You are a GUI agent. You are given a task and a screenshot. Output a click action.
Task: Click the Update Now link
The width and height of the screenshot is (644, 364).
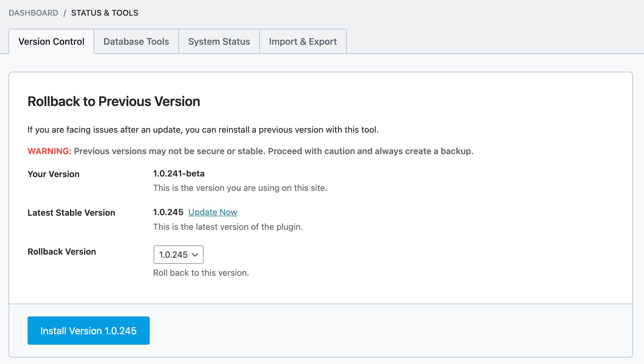(212, 212)
